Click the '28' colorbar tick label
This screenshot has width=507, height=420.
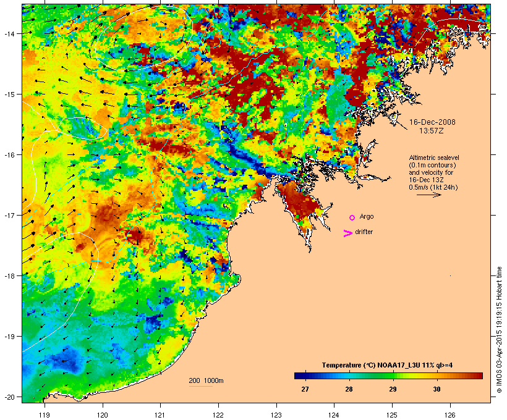click(349, 389)
